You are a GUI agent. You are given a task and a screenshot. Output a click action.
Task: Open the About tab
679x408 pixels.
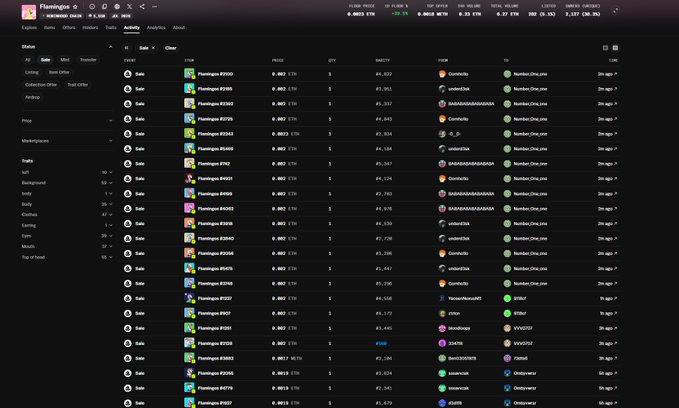coord(179,28)
